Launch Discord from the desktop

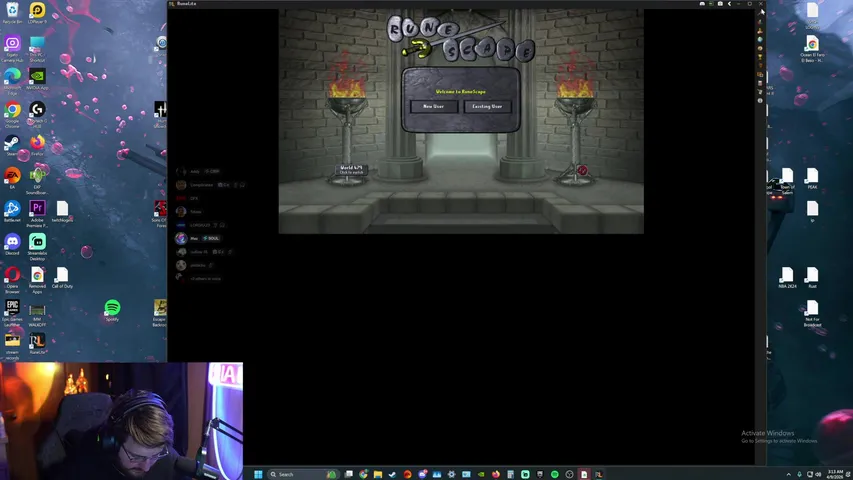click(12, 245)
